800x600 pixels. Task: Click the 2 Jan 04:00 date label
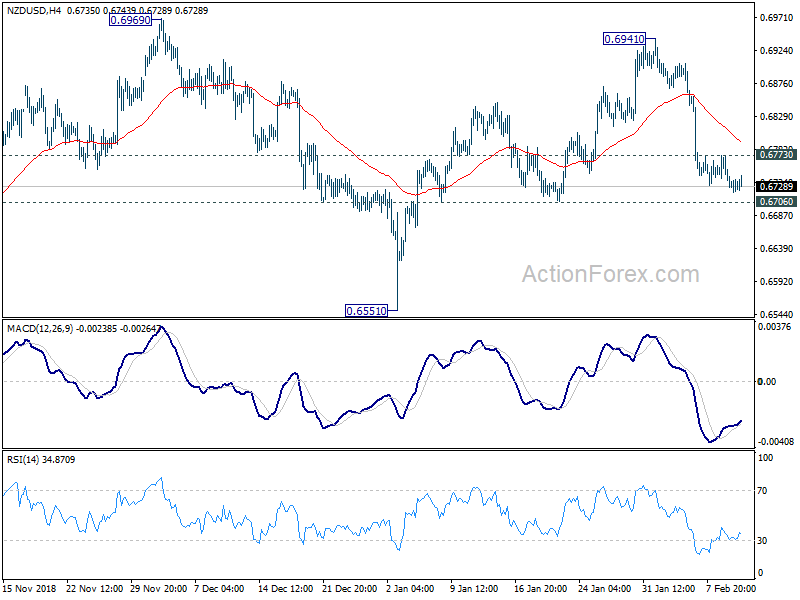tap(410, 589)
